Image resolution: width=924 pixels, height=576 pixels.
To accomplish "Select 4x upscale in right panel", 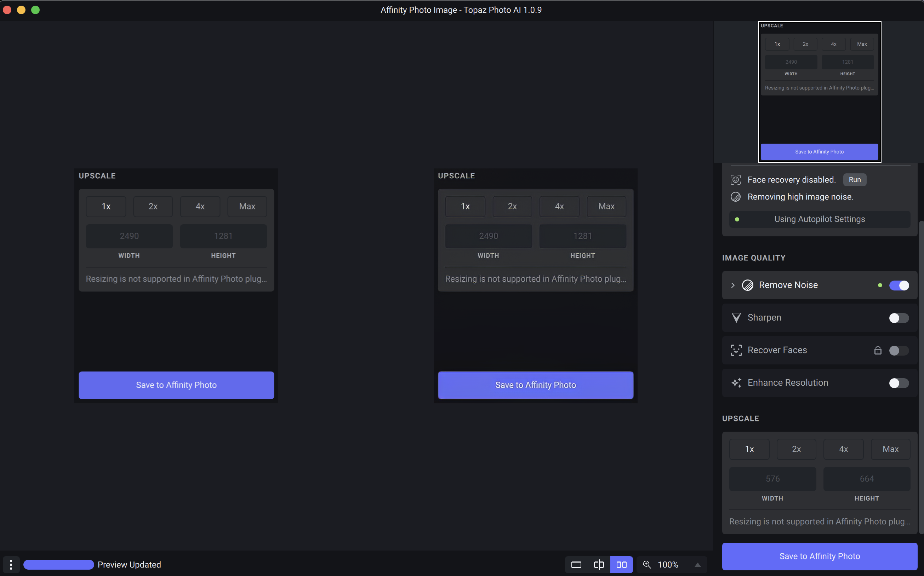I will tap(843, 449).
